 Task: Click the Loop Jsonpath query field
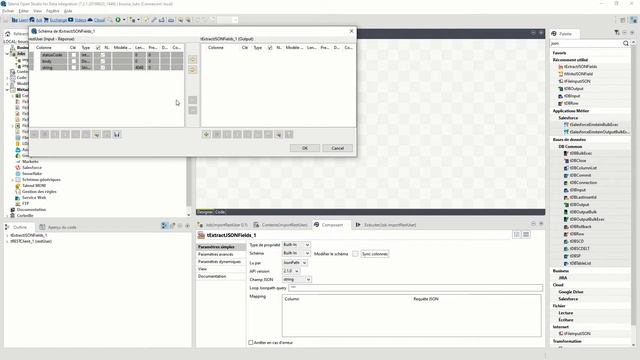[x=416, y=288]
